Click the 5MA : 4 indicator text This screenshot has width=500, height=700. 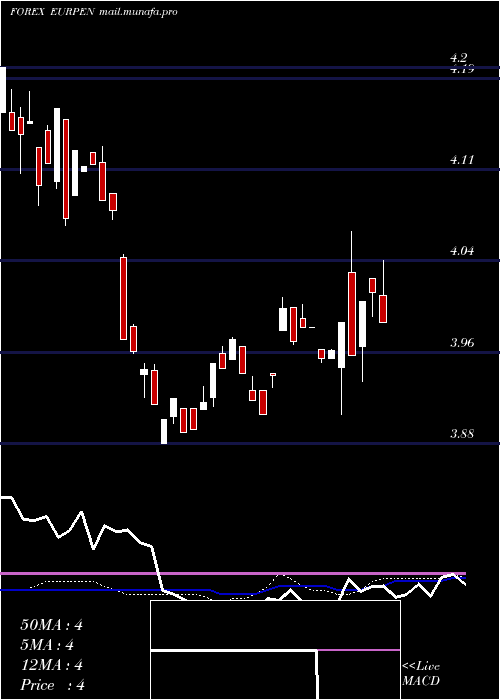[47, 645]
